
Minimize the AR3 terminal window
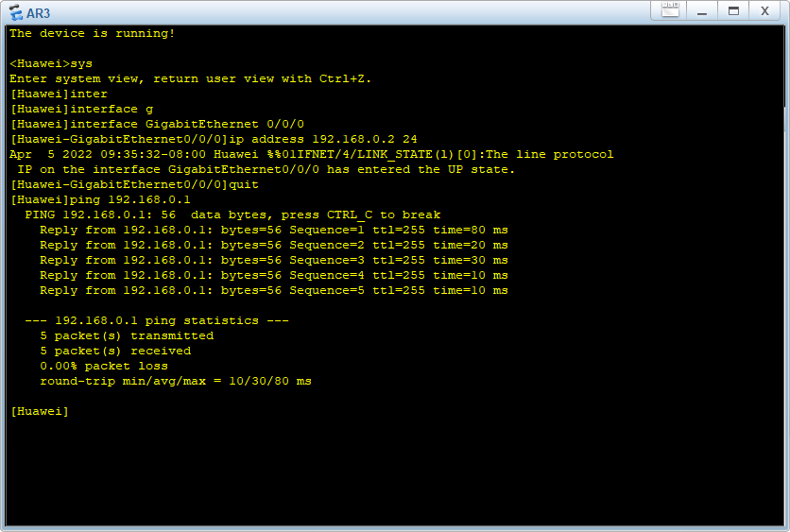pyautogui.click(x=702, y=11)
